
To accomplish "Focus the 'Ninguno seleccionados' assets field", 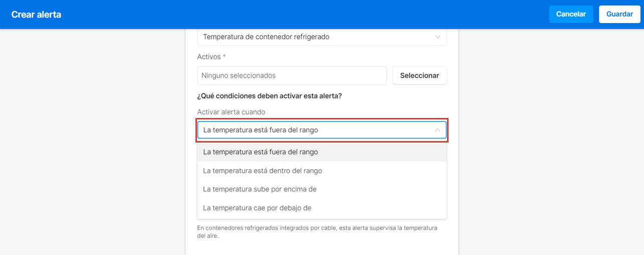I will (292, 75).
